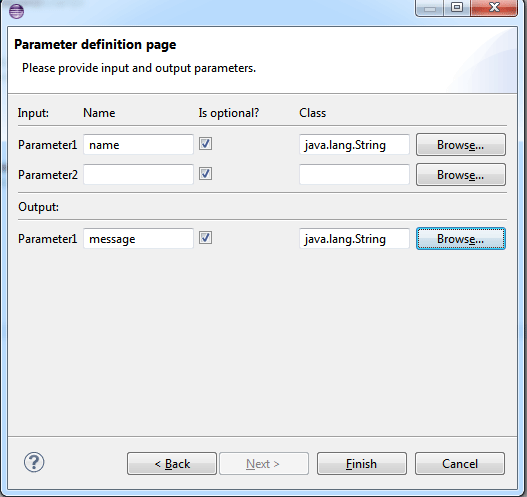Maximize the dialog window
This screenshot has height=497, width=527.
click(x=457, y=8)
